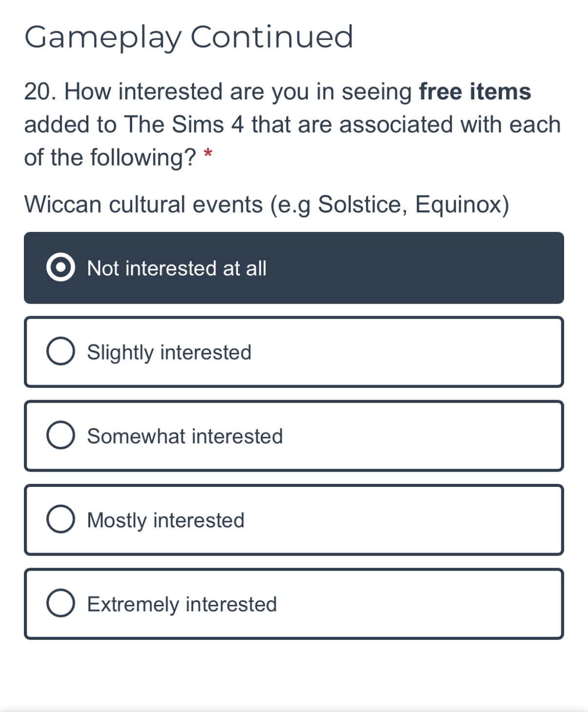Screen dimensions: 588x712
Task: Click the 'Not interested at all' label text
Action: point(176,269)
